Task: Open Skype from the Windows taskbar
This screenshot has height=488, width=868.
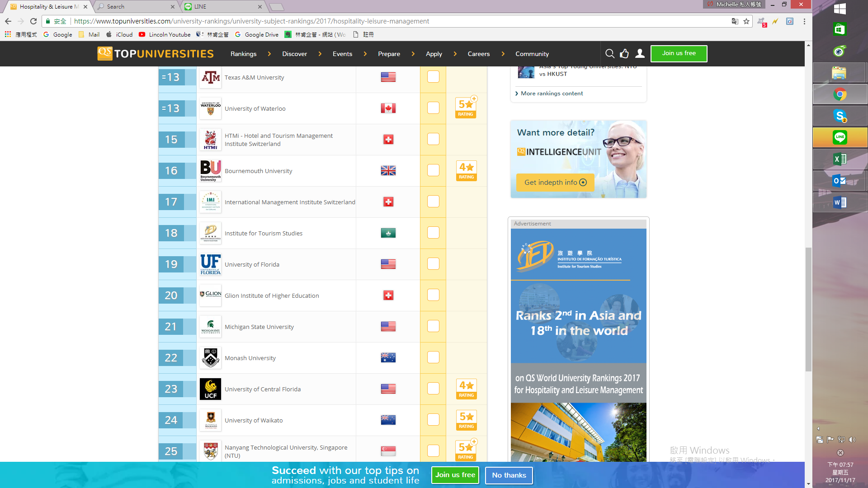Action: [x=840, y=116]
